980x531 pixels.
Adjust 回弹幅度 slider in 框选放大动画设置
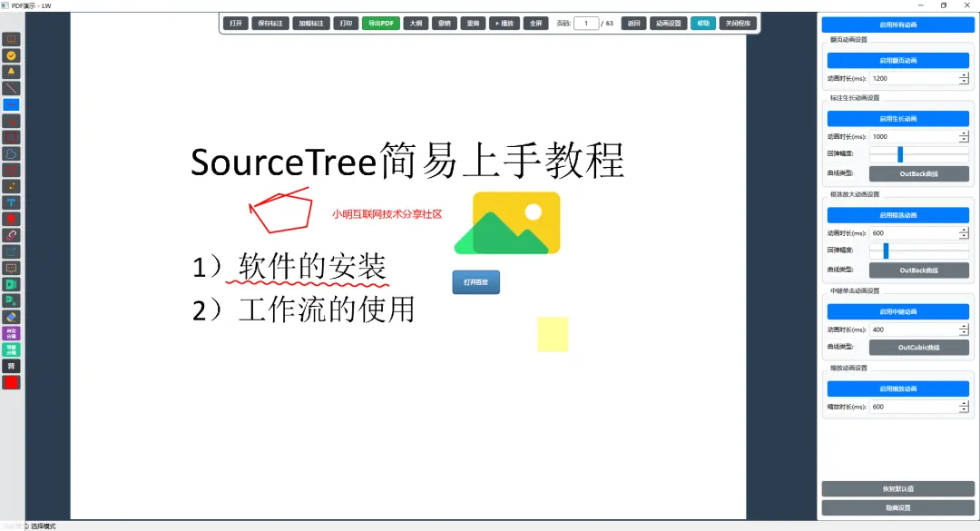[x=918, y=251]
